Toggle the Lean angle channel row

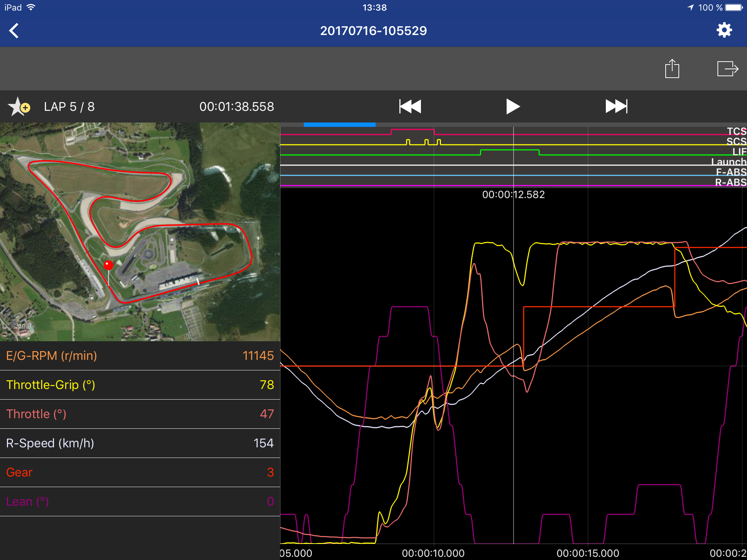tap(140, 501)
